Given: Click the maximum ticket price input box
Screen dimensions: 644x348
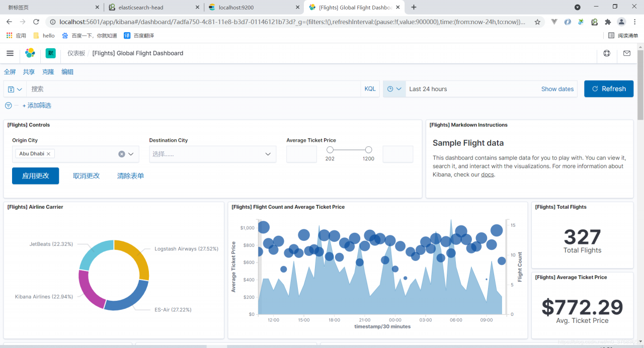Looking at the screenshot, I should [398, 154].
